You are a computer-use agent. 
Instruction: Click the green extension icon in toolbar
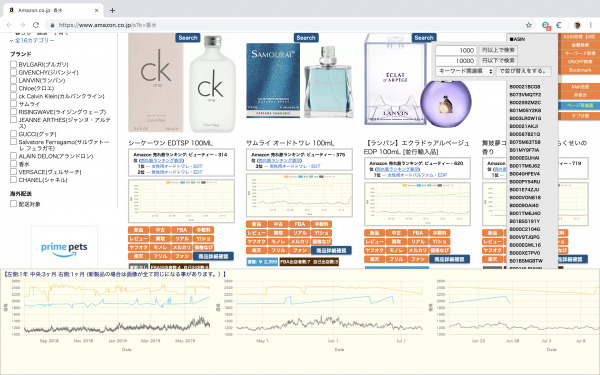click(546, 25)
